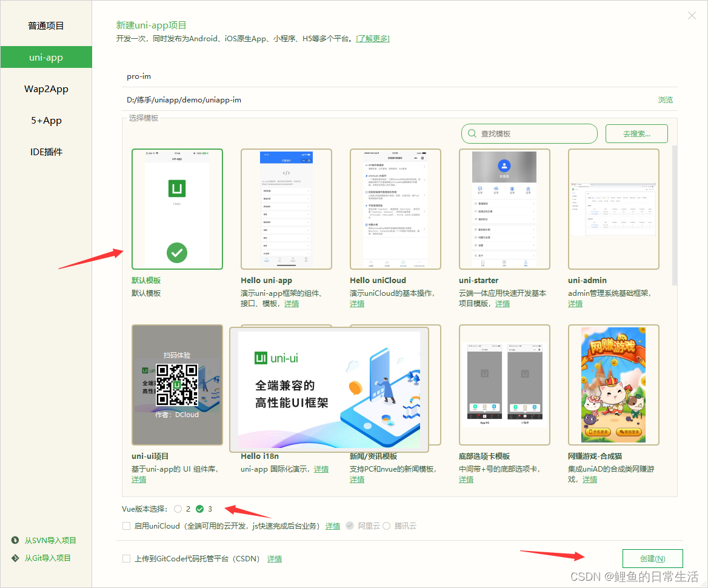708x588 pixels.
Task: Click the 去搜索 button
Action: pos(636,133)
